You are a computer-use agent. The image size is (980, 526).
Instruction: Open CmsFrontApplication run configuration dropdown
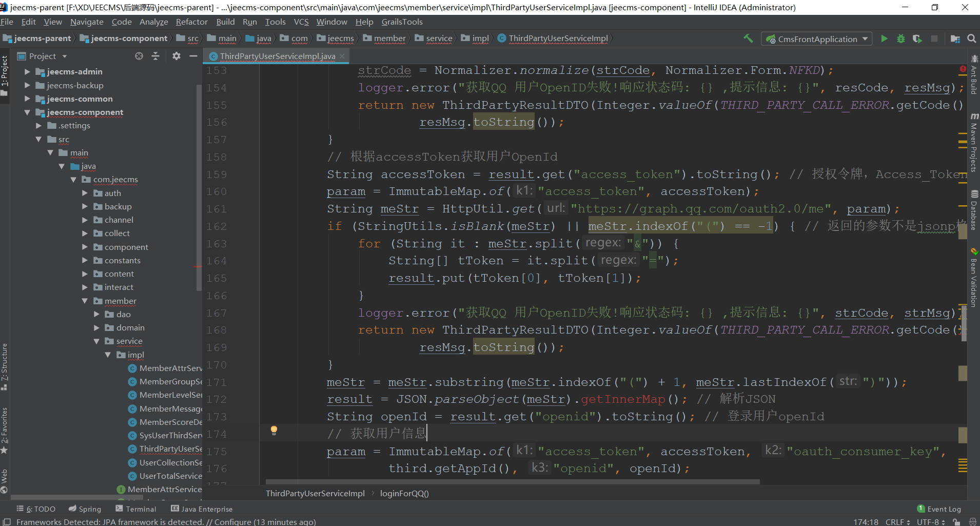pos(818,39)
